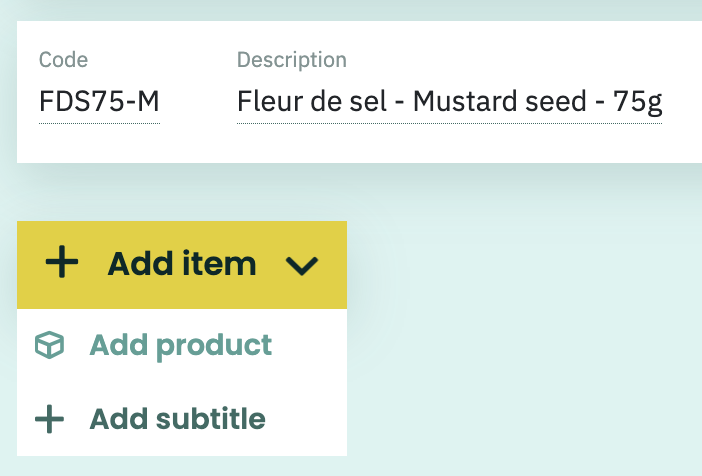
Task: Edit the Fleur de sel description field
Action: [449, 102]
